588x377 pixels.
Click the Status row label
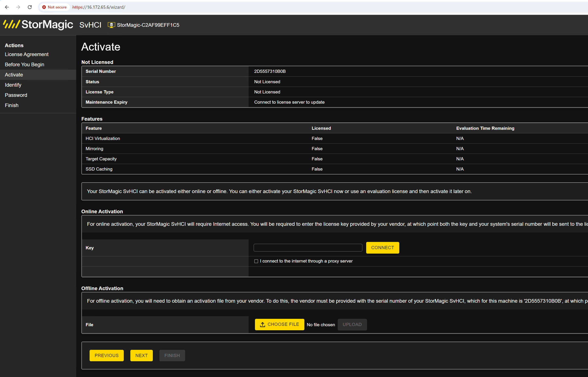click(93, 82)
